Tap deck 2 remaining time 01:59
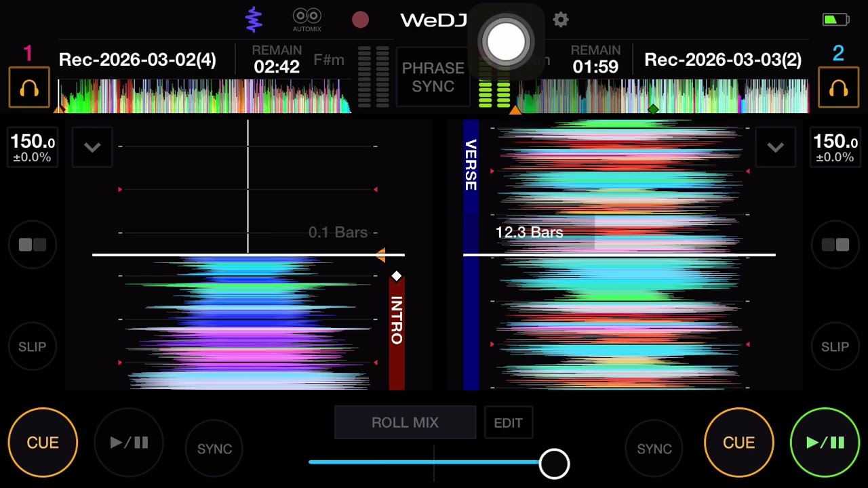868x488 pixels. [595, 66]
